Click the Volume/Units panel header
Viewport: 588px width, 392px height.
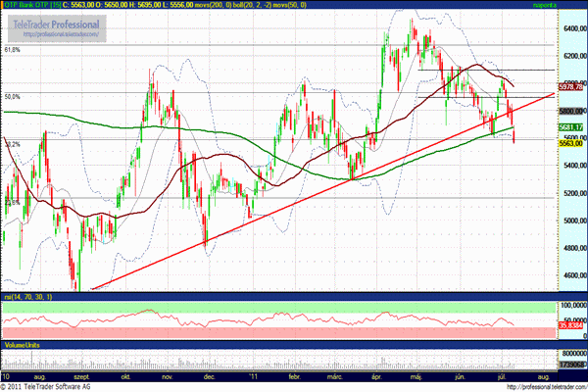(x=24, y=345)
